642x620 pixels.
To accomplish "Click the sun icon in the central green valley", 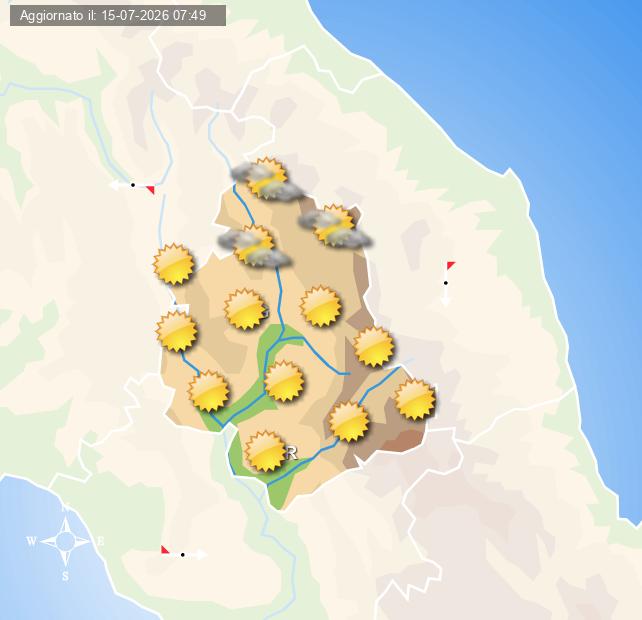I will tap(284, 381).
